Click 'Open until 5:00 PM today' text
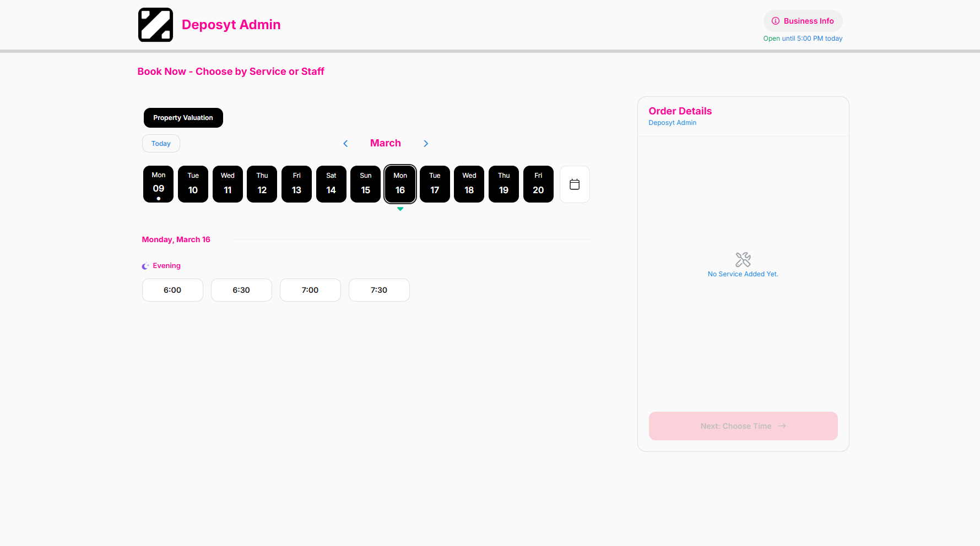 pyautogui.click(x=803, y=39)
